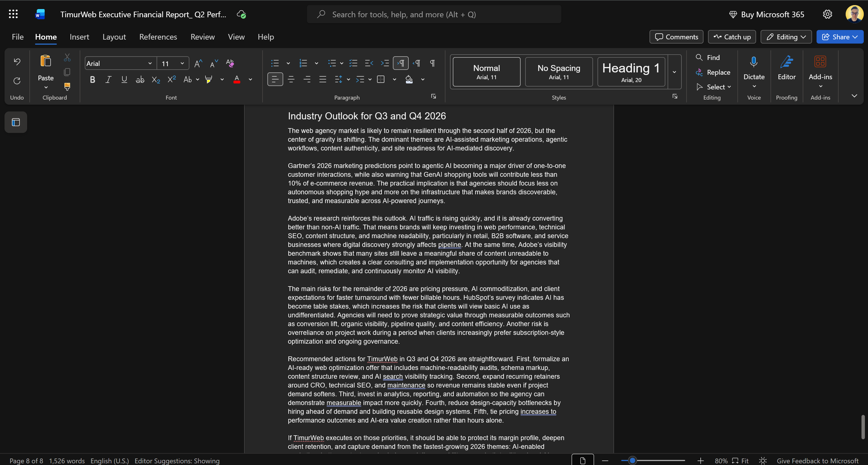Image resolution: width=868 pixels, height=465 pixels.
Task: Click the Word logo icon
Action: coord(40,14)
